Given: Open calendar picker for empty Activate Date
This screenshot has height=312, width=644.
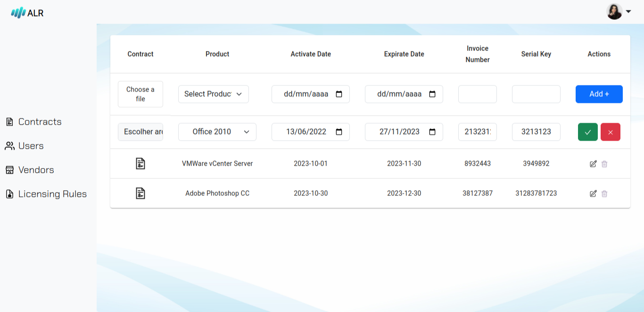Looking at the screenshot, I should (x=339, y=94).
